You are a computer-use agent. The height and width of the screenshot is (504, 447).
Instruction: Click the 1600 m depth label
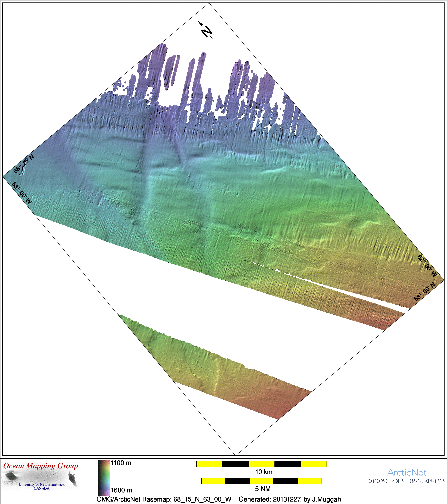(122, 490)
